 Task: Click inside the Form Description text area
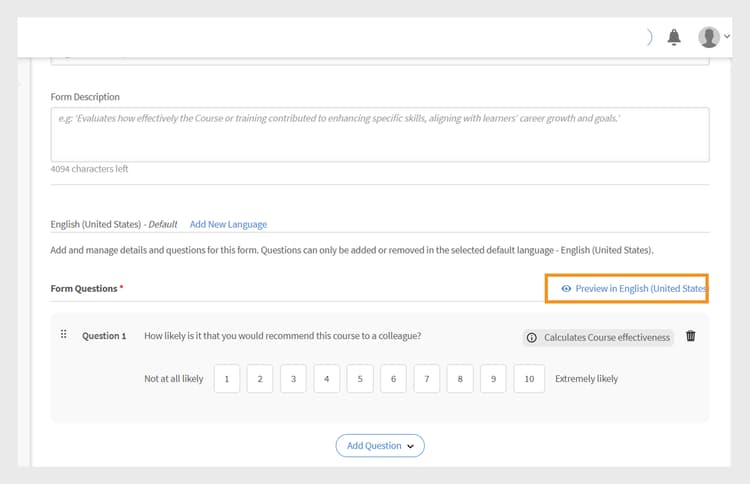coord(379,134)
